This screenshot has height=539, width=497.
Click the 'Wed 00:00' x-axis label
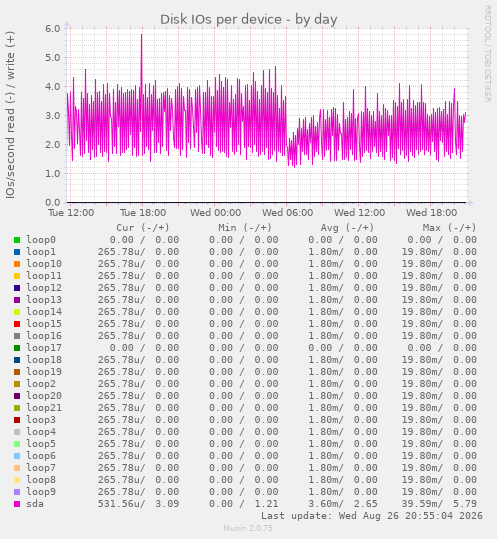pos(216,213)
